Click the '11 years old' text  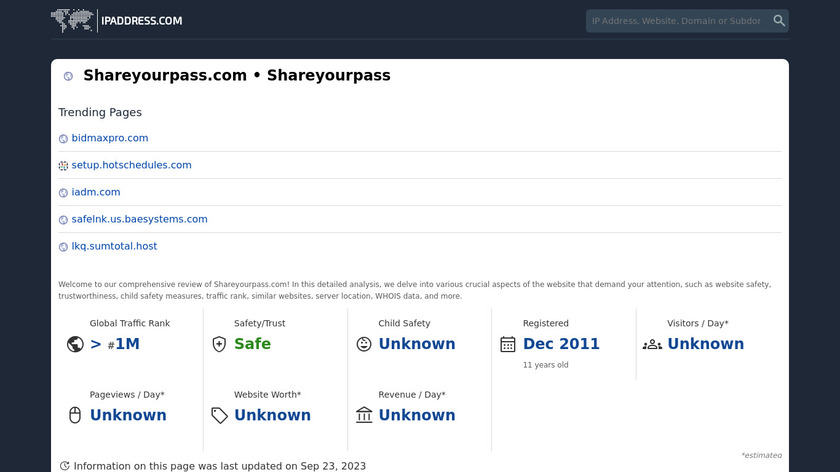tap(545, 365)
